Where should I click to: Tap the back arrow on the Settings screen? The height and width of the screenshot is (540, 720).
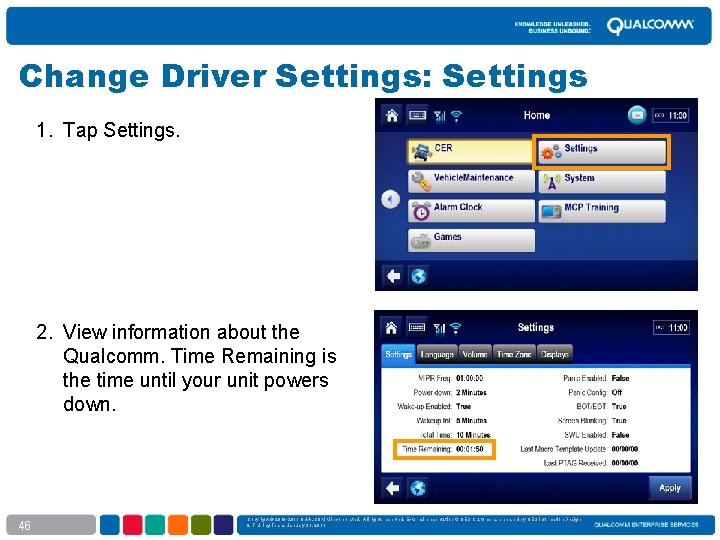[x=393, y=488]
